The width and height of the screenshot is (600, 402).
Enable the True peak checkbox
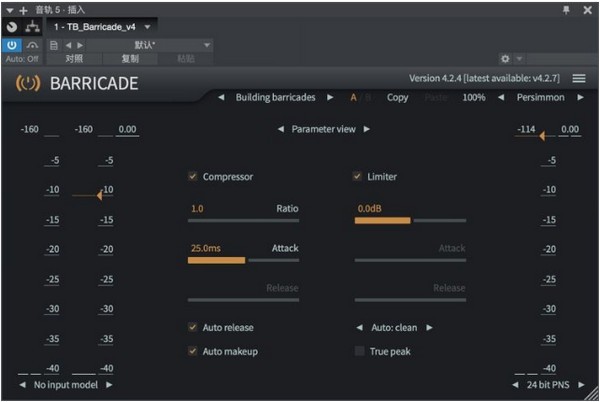[360, 351]
